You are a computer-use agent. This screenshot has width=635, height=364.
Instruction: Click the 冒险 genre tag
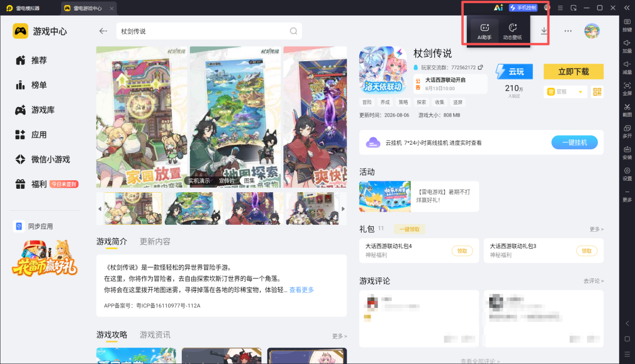coord(367,102)
